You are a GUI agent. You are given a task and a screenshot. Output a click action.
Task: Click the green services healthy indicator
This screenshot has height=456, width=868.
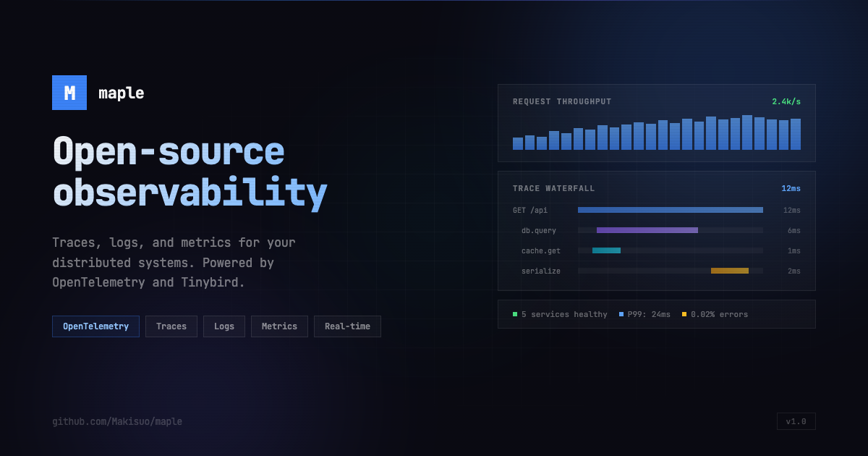point(515,315)
